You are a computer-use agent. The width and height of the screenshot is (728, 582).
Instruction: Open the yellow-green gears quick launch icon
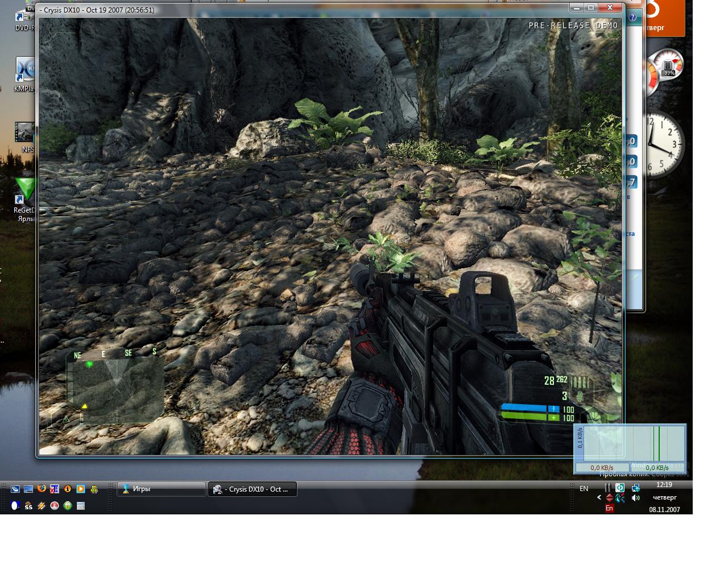pos(94,489)
